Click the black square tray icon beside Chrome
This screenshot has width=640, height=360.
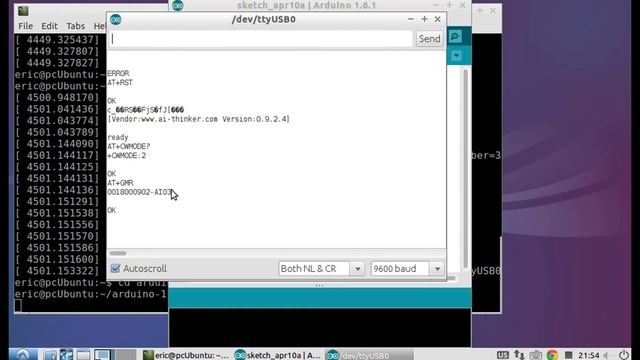568,355
